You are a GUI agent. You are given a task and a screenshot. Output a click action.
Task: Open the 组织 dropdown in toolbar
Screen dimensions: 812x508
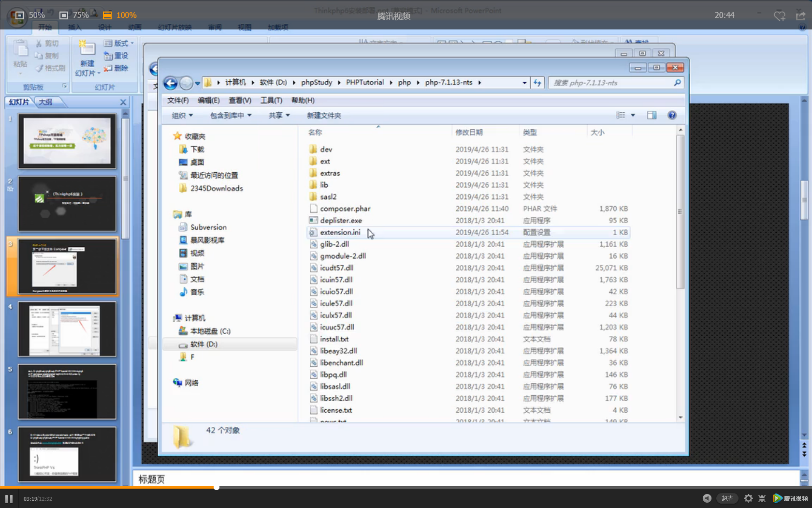pos(182,115)
